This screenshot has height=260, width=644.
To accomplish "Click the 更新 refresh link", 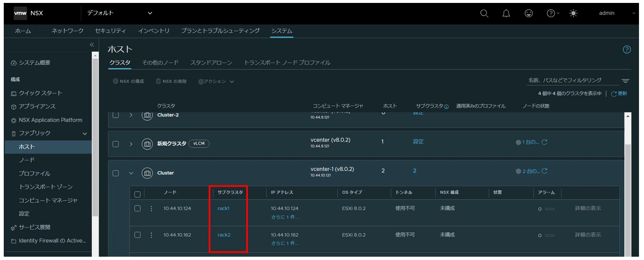I will pos(619,94).
